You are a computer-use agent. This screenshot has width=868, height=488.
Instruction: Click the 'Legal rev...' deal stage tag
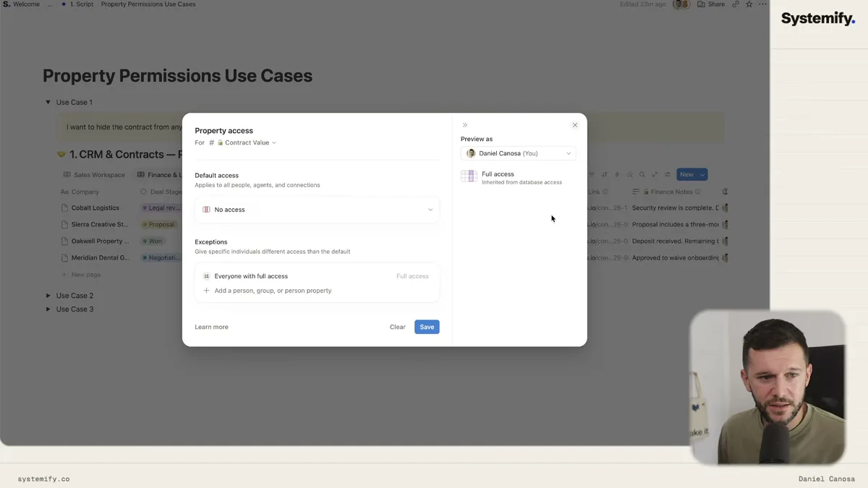point(161,208)
